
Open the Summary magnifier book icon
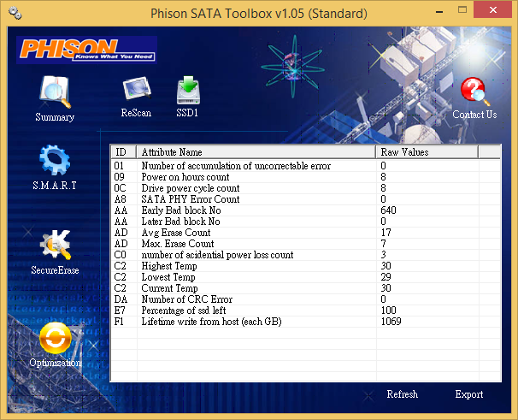pyautogui.click(x=55, y=92)
